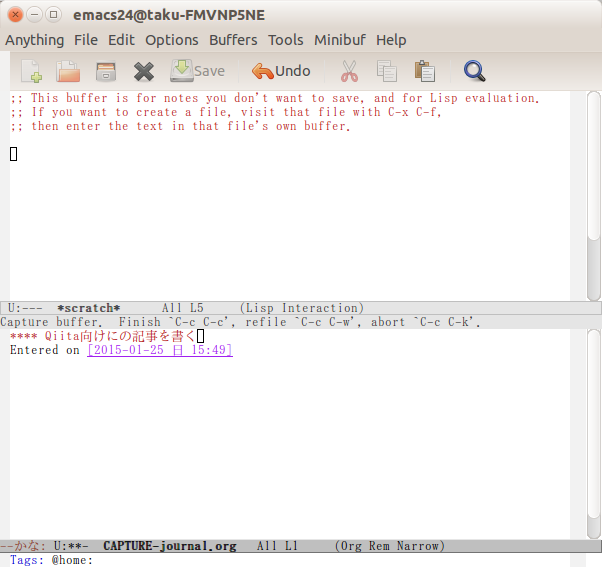602x567 pixels.
Task: Click U:**- status in capture mode line
Action: (x=71, y=546)
